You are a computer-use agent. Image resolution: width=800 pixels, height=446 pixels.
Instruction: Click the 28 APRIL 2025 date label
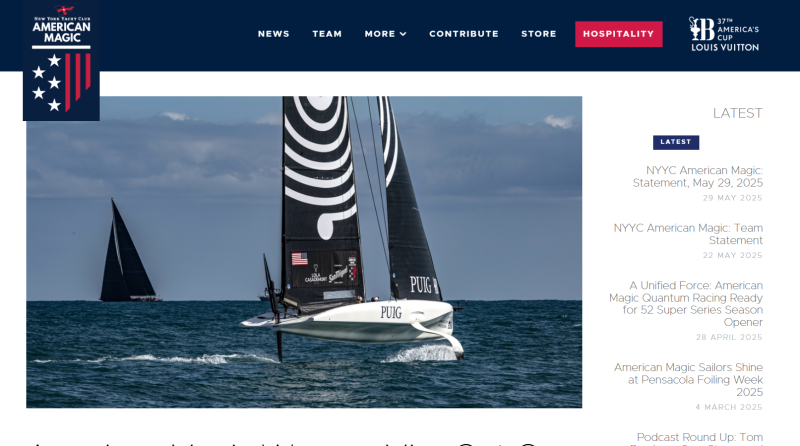730,337
